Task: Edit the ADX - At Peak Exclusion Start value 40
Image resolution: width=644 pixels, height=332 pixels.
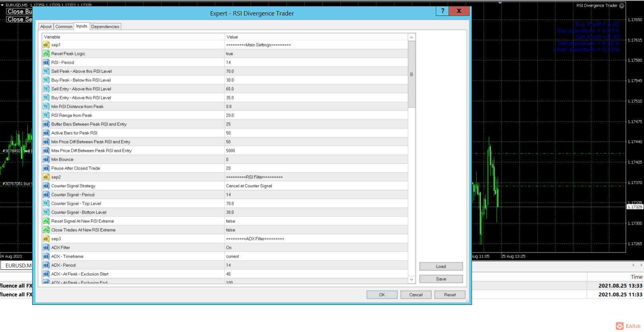Action: (316, 274)
